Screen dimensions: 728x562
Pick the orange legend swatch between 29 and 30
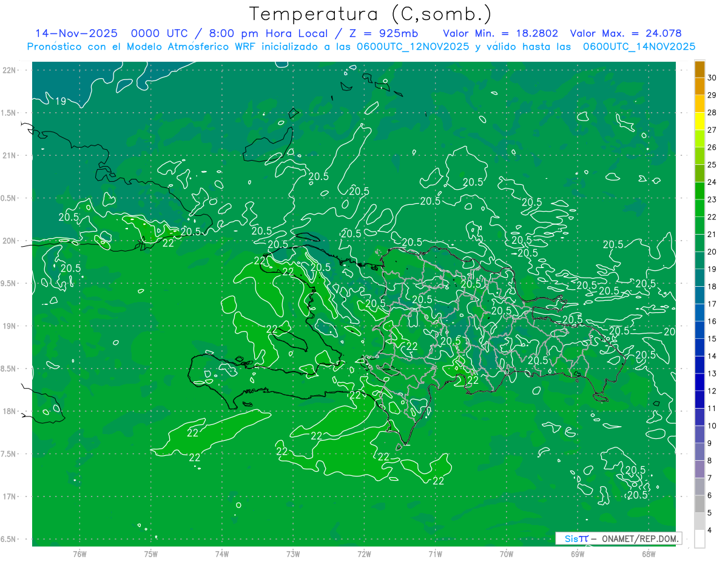[x=699, y=86]
